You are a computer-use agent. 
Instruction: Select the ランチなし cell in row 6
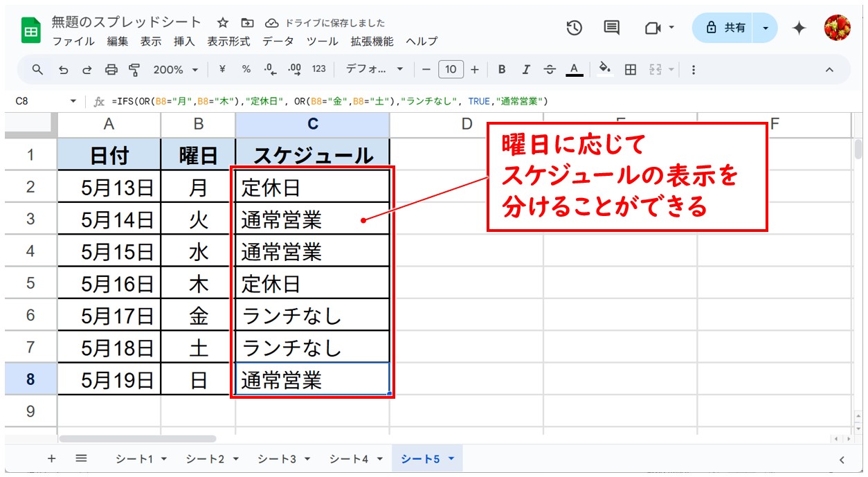click(312, 316)
